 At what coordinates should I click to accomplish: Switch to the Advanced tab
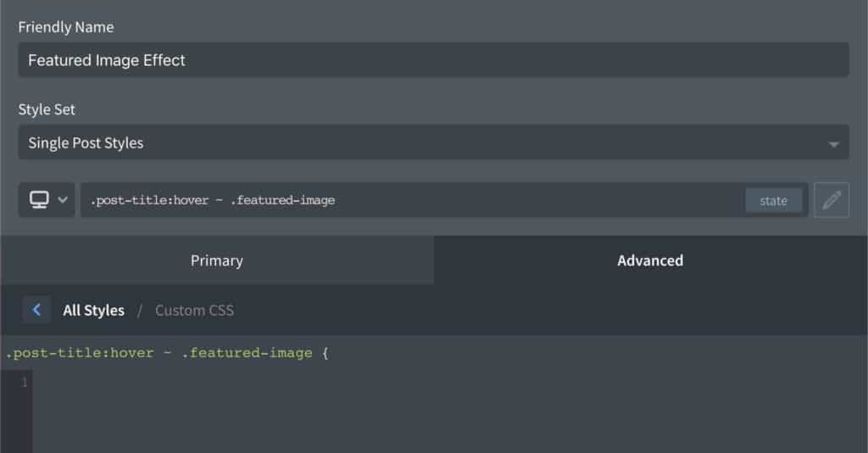pyautogui.click(x=650, y=260)
